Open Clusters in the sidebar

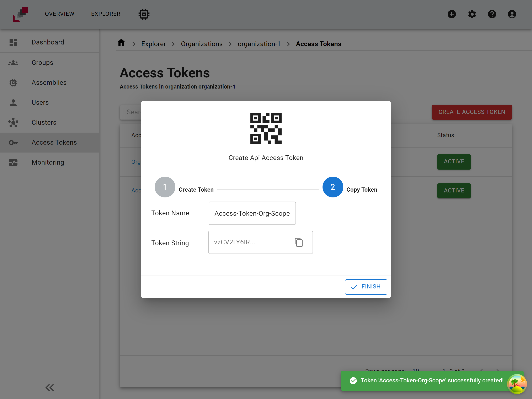pyautogui.click(x=50, y=122)
